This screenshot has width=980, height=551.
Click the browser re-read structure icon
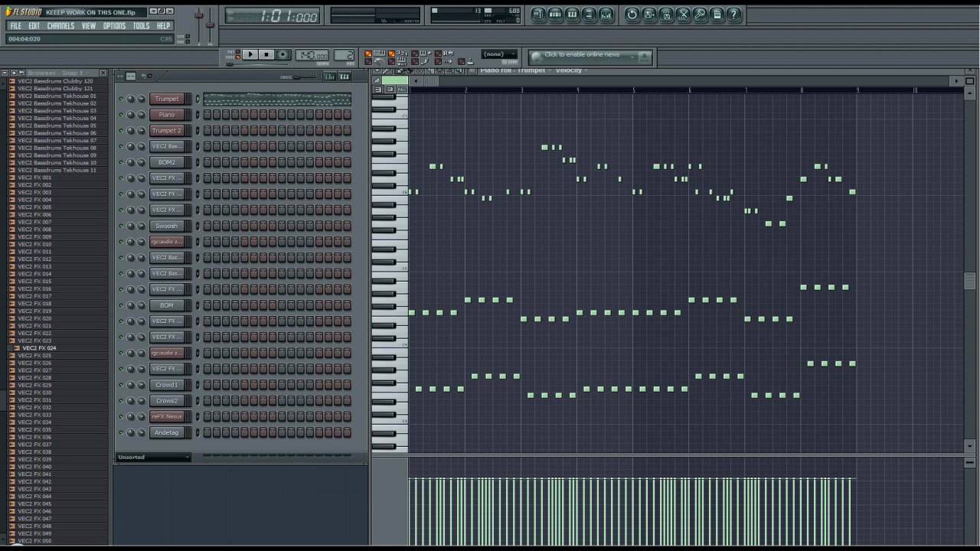21,73
